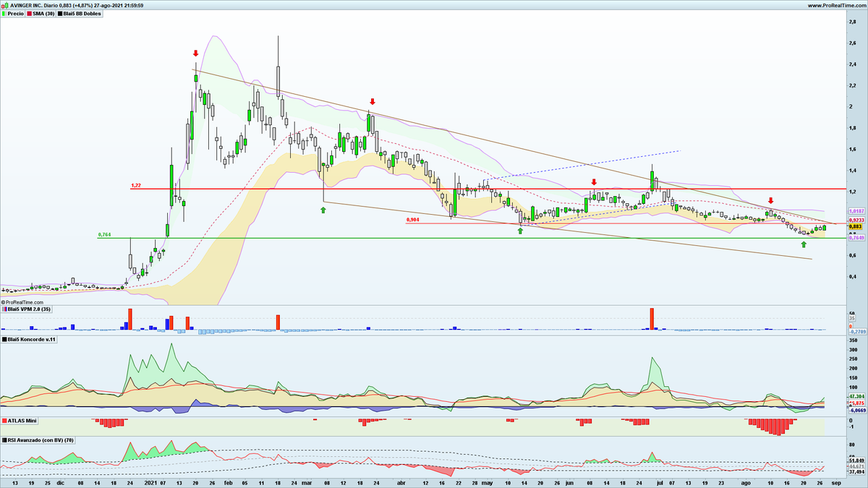Click the ProRealTime.com copyright text
The image size is (868, 488).
click(x=22, y=302)
